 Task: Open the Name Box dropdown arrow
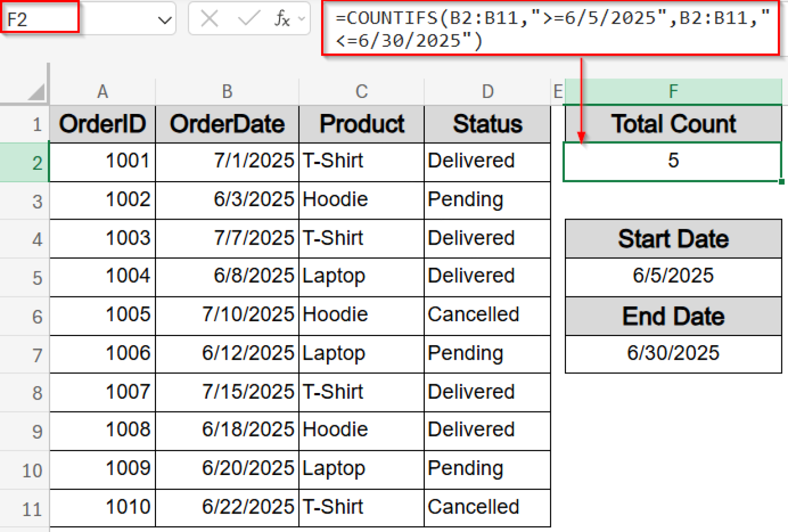coord(165,18)
